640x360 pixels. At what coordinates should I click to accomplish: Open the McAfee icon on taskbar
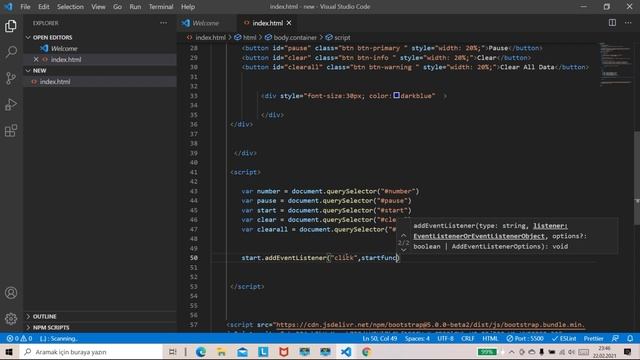click(x=284, y=352)
